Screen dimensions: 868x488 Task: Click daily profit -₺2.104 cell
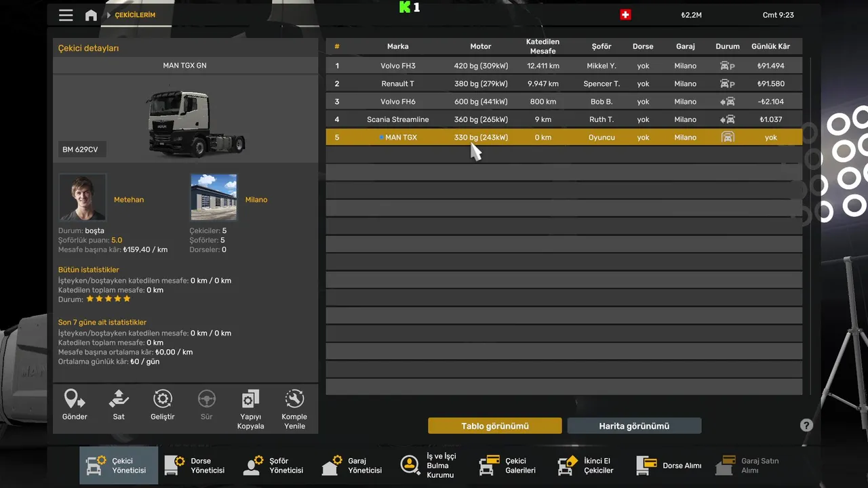(771, 102)
